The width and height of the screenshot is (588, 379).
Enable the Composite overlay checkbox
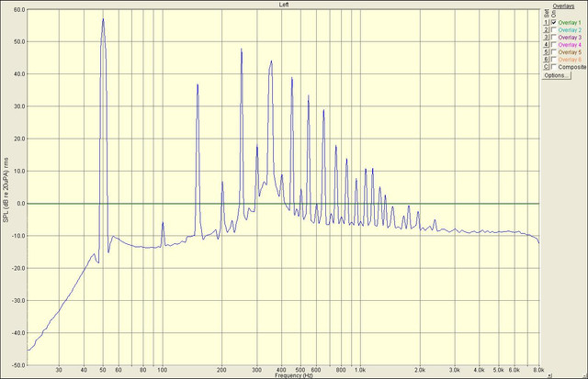point(554,67)
